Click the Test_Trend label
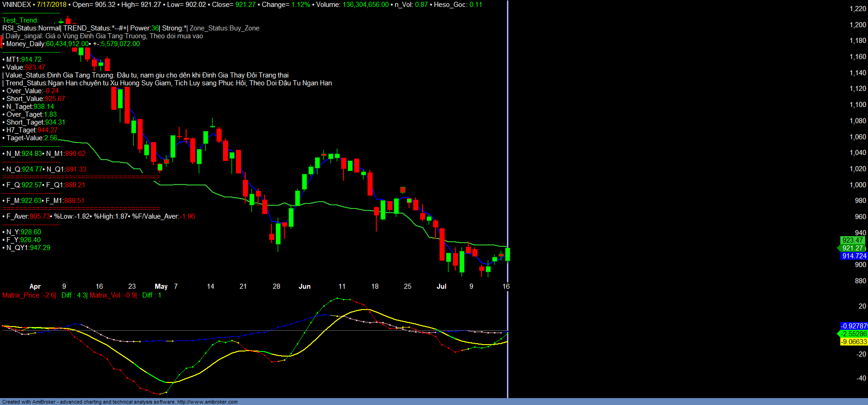The width and height of the screenshot is (868, 405). 20,20
